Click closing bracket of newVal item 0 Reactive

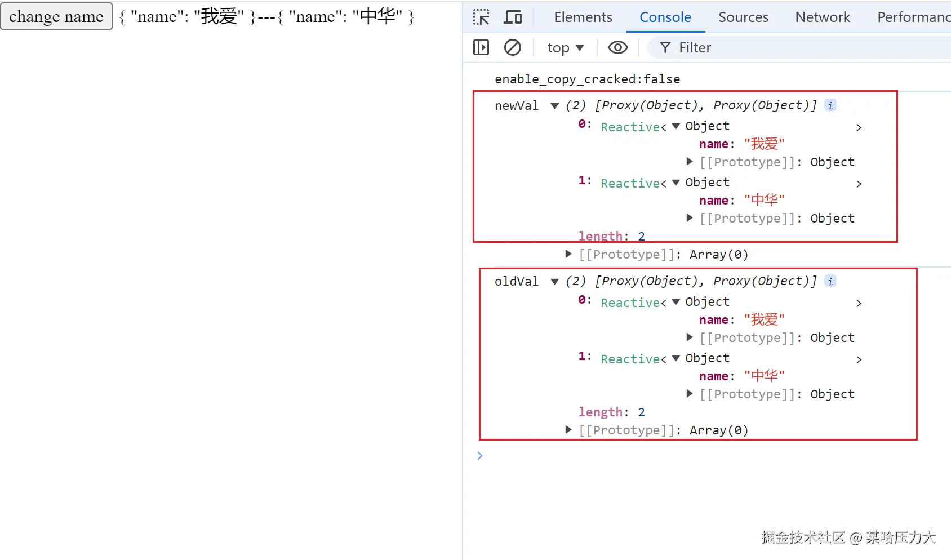point(859,127)
